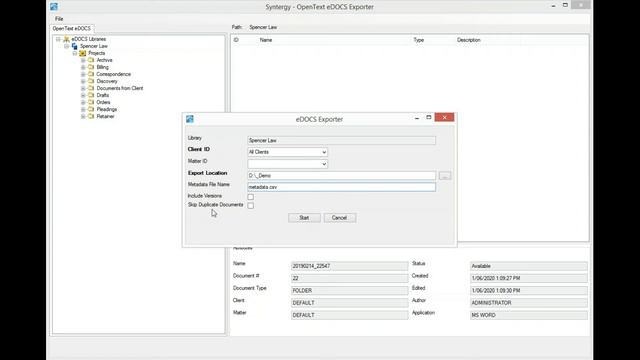Click the Spencer Law library icon
640x360 pixels.
point(74,46)
